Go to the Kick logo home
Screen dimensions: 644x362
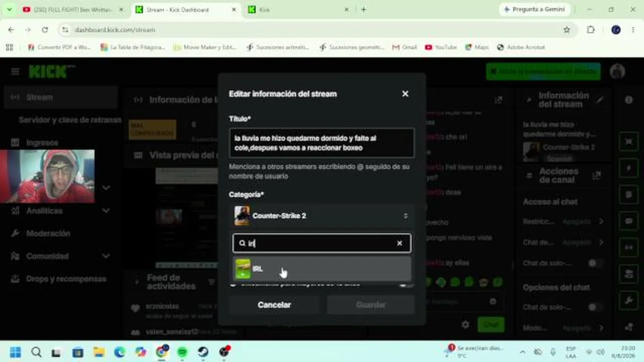[x=52, y=71]
